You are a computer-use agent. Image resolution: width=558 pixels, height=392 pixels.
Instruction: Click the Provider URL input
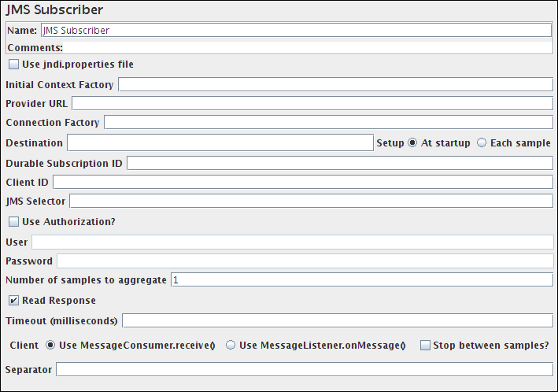click(x=312, y=103)
